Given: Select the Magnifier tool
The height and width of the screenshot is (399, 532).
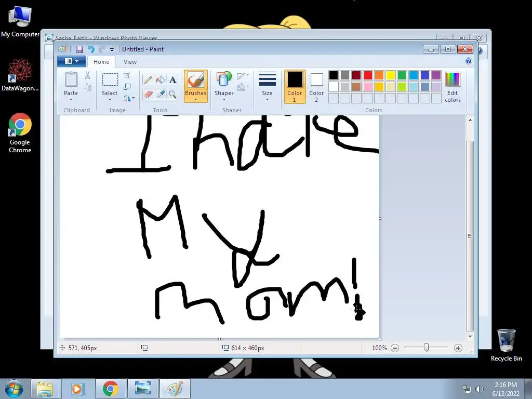Looking at the screenshot, I should click(172, 95).
